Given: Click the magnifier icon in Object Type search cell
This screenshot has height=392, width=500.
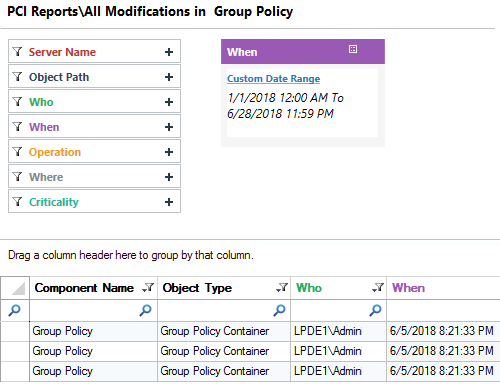Looking at the screenshot, I should (x=279, y=310).
